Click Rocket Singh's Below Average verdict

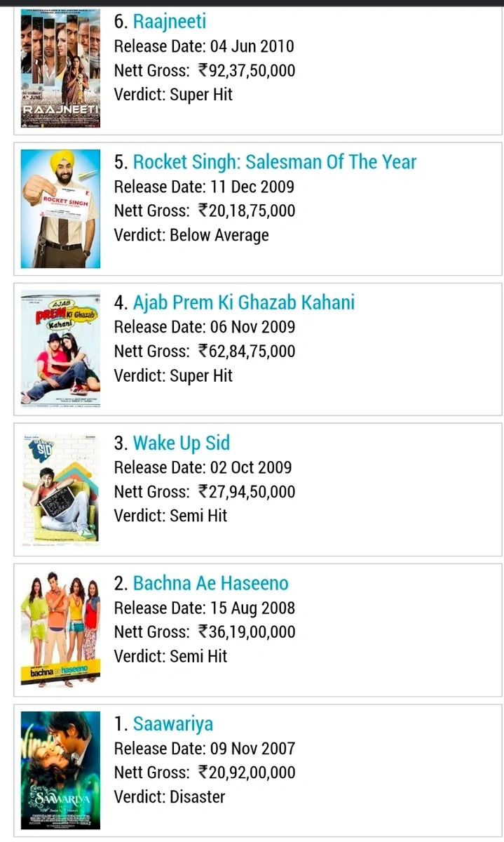tap(219, 235)
